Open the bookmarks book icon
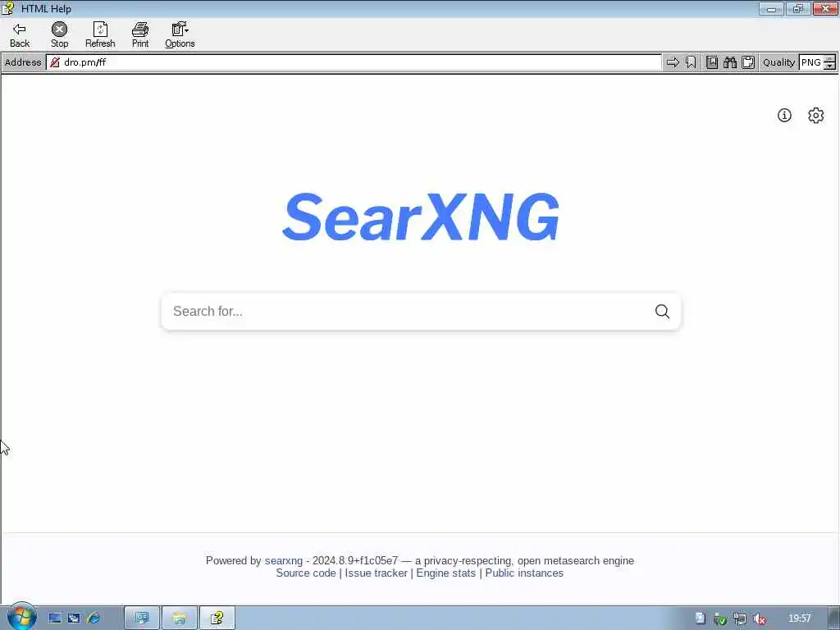This screenshot has height=630, width=840. [712, 62]
